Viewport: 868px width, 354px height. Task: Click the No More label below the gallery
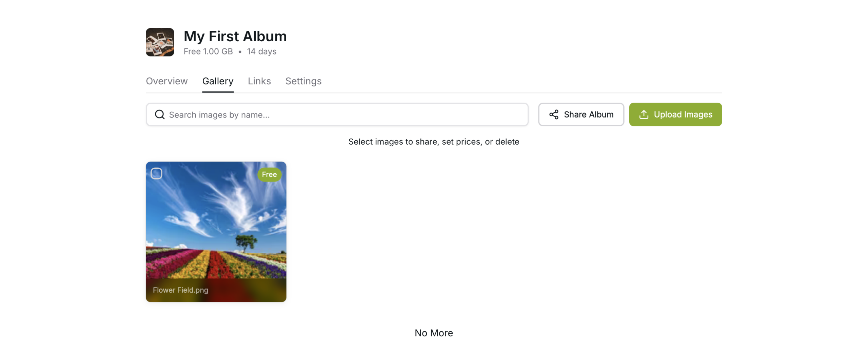433,333
